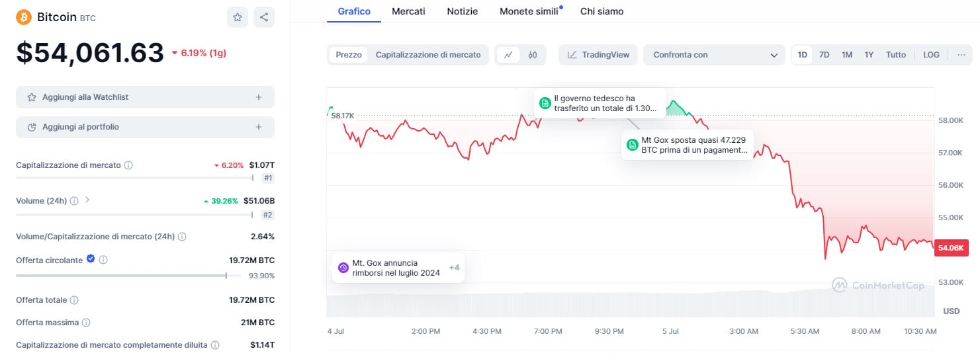Expand the +4 additional events
The width and height of the screenshot is (980, 353).
point(454,268)
